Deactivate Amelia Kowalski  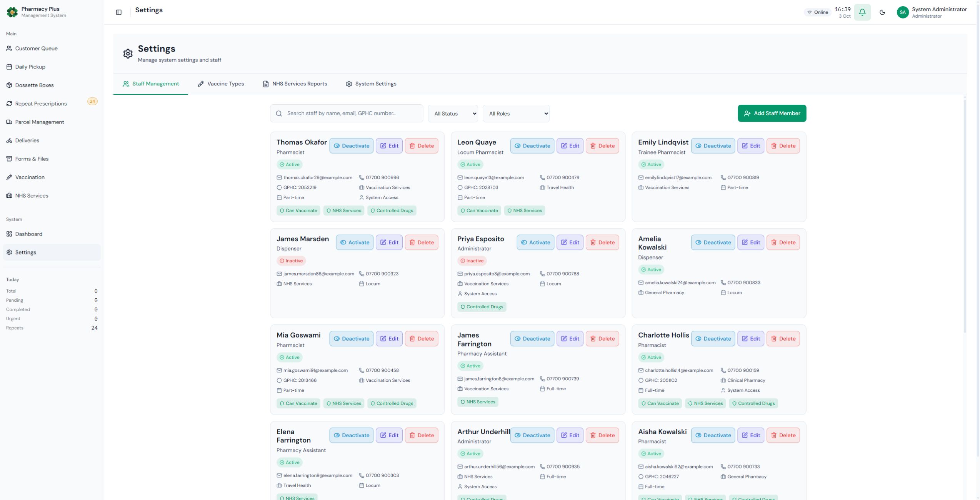713,242
